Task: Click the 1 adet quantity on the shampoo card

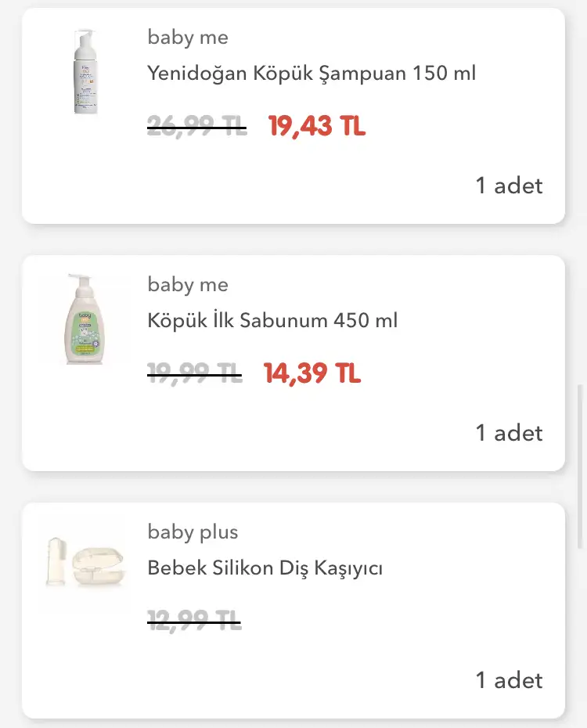Action: pyautogui.click(x=509, y=186)
